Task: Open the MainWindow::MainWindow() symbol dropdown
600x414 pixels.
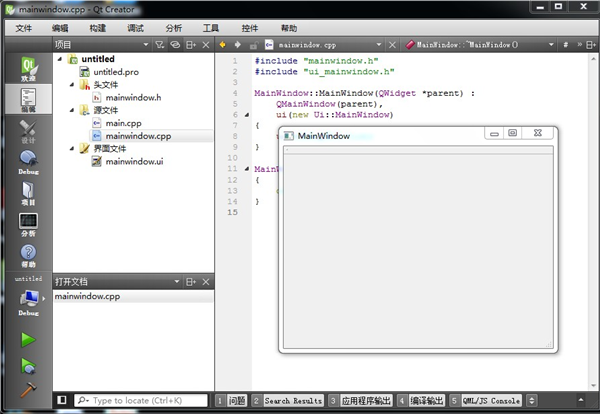Action: [x=480, y=45]
